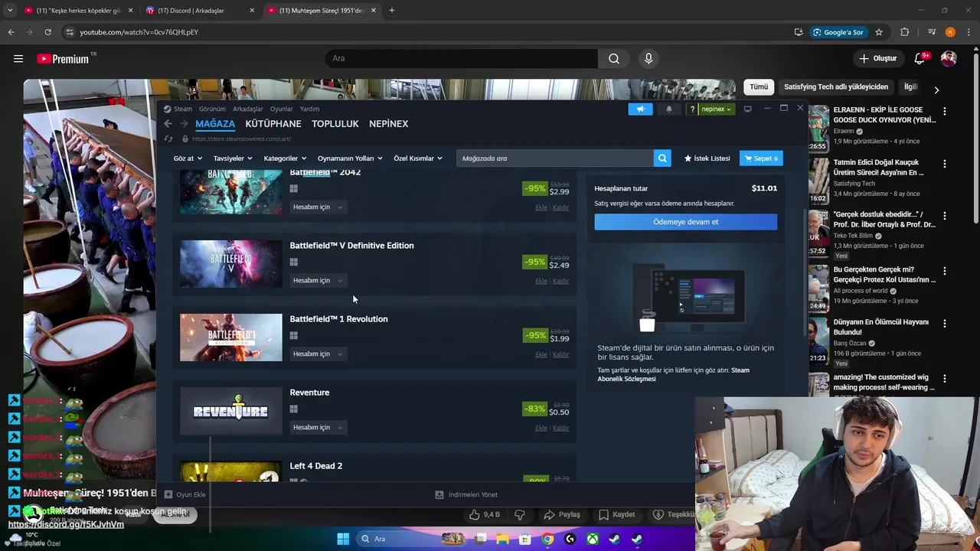Click the Steam store search magnifier button
The width and height of the screenshot is (980, 551).
click(x=662, y=158)
